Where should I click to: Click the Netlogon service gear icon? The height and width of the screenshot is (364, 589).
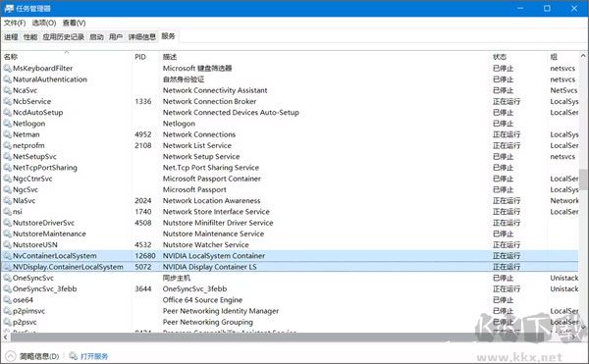(7, 124)
